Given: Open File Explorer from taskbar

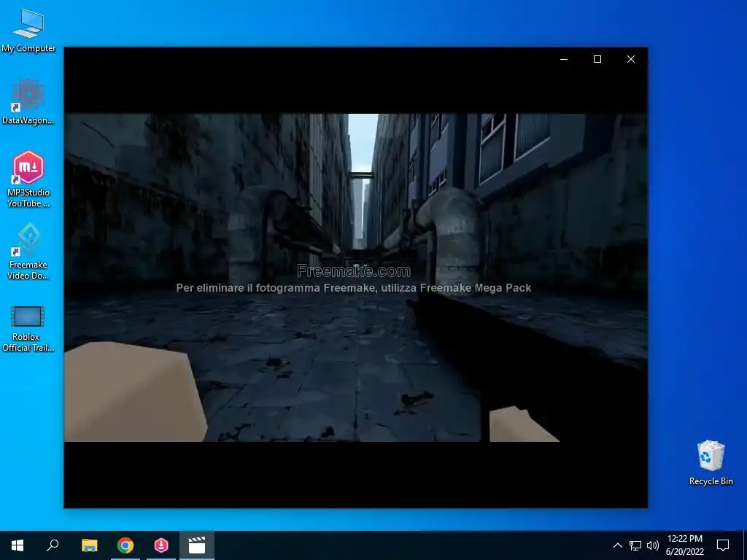Looking at the screenshot, I should 90,545.
